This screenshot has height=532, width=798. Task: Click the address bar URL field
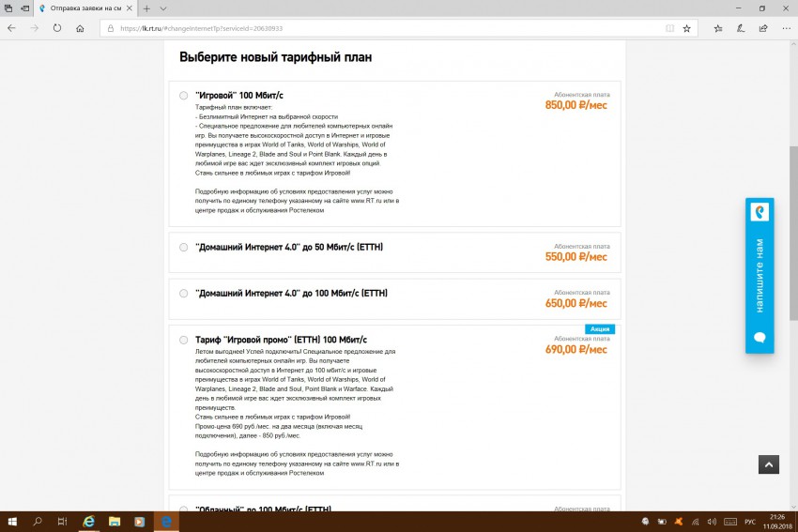(376, 28)
